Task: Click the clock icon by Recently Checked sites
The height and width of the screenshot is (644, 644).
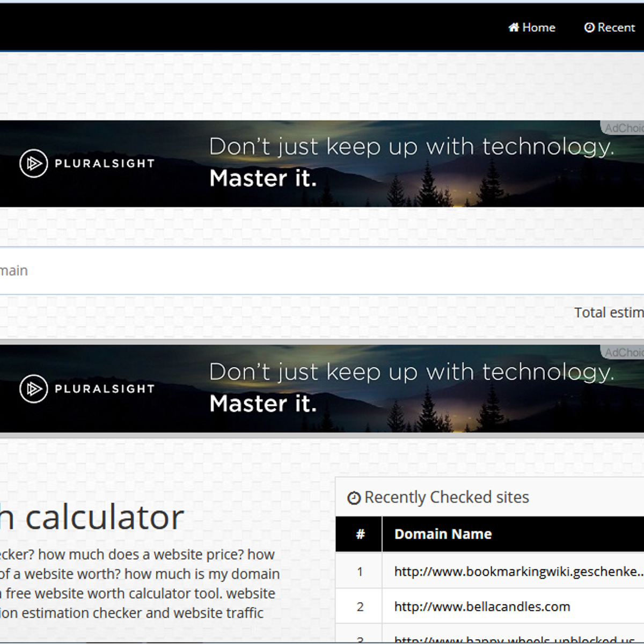Action: click(354, 498)
